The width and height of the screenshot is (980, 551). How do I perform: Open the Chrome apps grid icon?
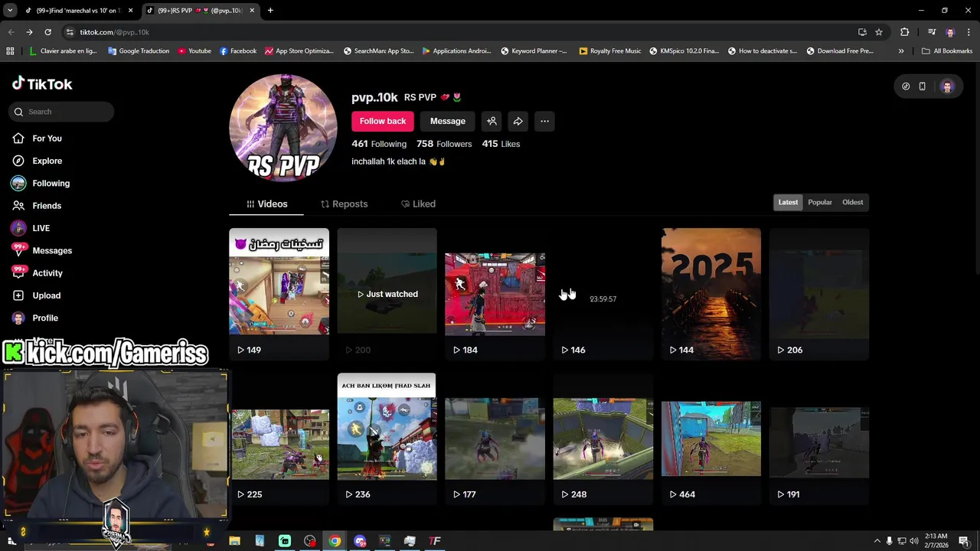(x=10, y=51)
